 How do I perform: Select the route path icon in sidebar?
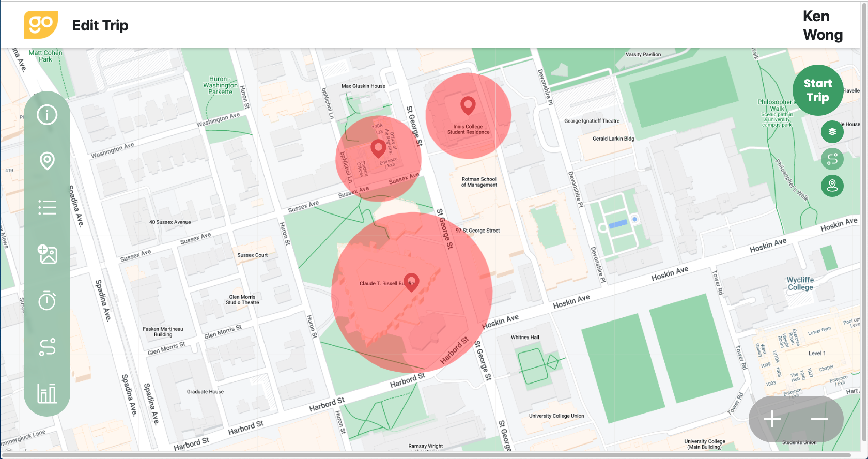point(47,347)
